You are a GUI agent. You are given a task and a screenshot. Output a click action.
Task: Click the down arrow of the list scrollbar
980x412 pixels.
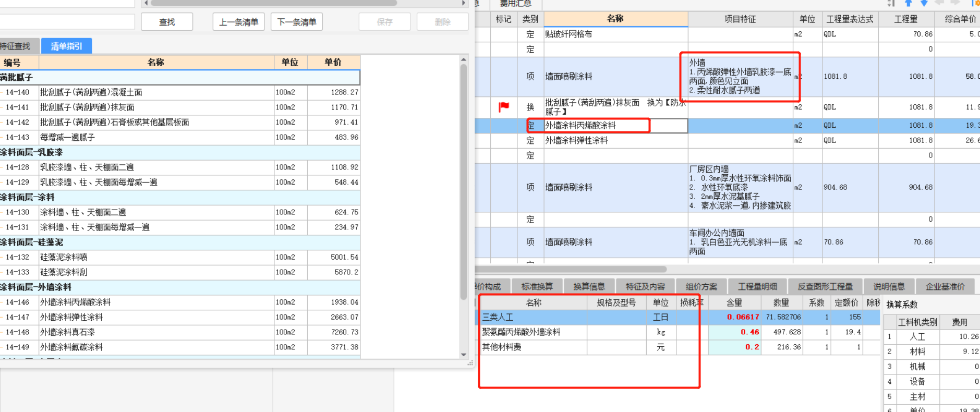coord(464,355)
